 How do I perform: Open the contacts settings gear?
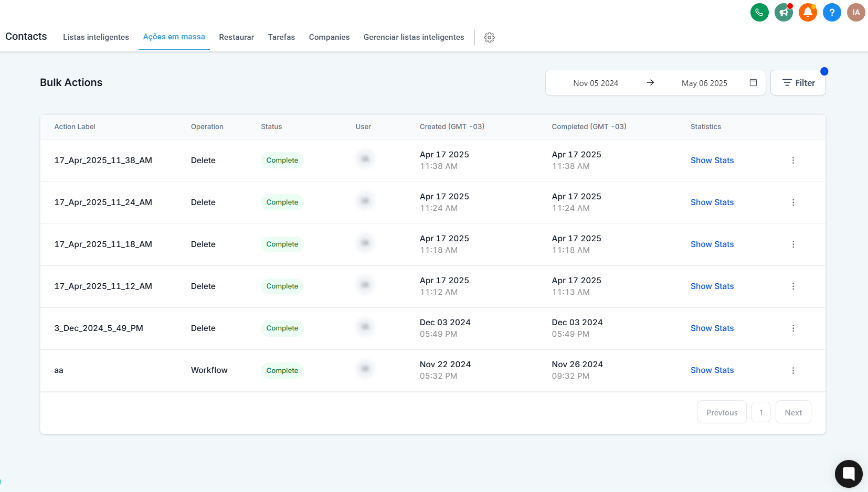(490, 37)
